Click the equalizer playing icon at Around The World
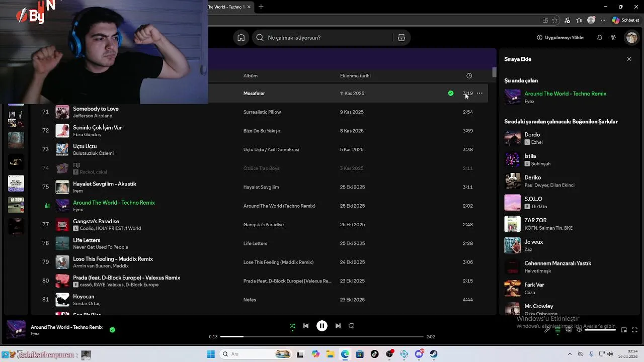 (x=47, y=206)
